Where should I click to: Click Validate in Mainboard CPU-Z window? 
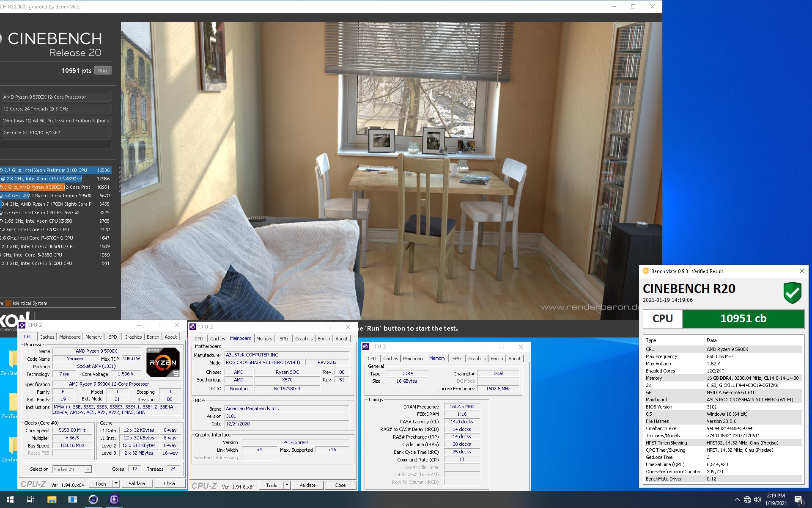click(x=307, y=485)
